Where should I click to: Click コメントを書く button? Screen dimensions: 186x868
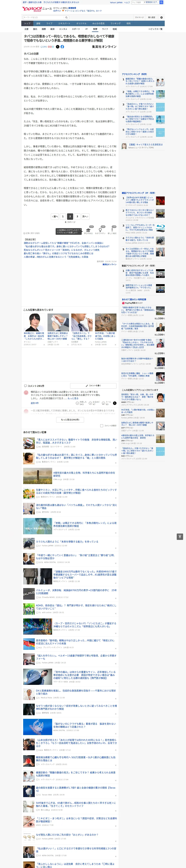93,386
